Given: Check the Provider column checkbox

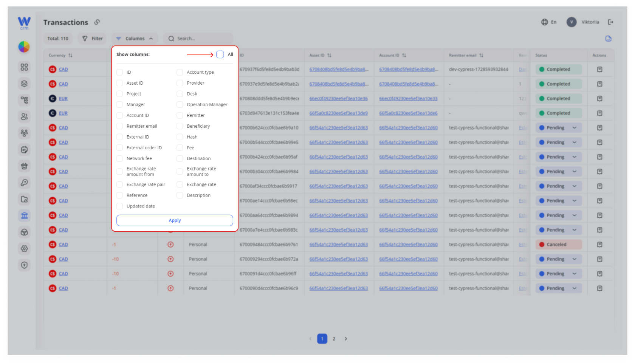Looking at the screenshot, I should pyautogui.click(x=180, y=83).
